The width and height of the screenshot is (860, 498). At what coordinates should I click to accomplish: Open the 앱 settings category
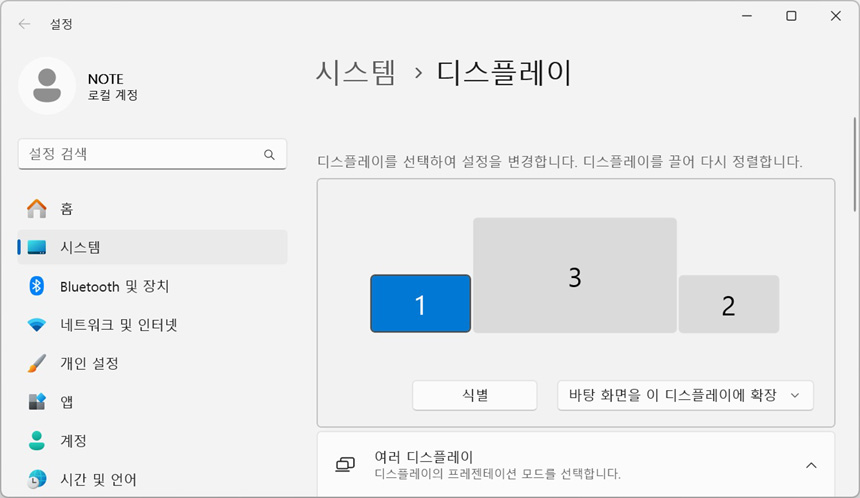[152, 402]
